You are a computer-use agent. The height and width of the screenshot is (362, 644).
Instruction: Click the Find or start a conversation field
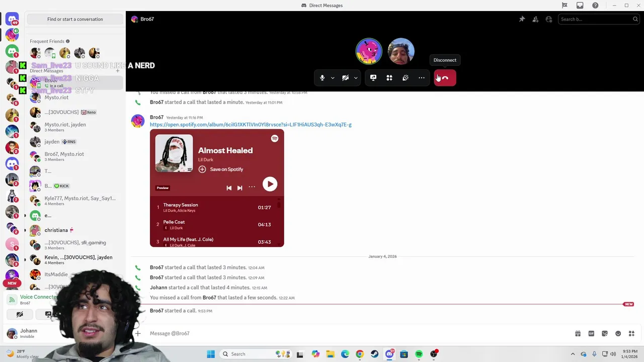[x=75, y=19]
